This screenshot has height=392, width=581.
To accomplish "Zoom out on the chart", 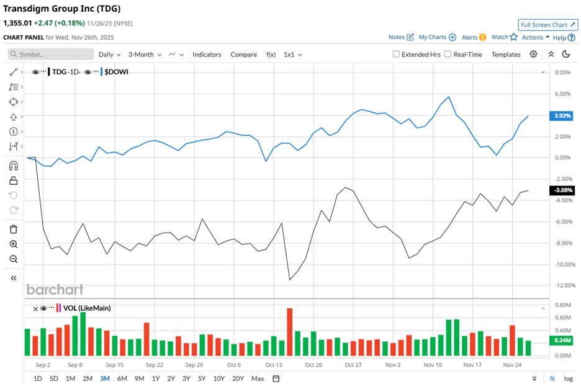I will (x=13, y=259).
